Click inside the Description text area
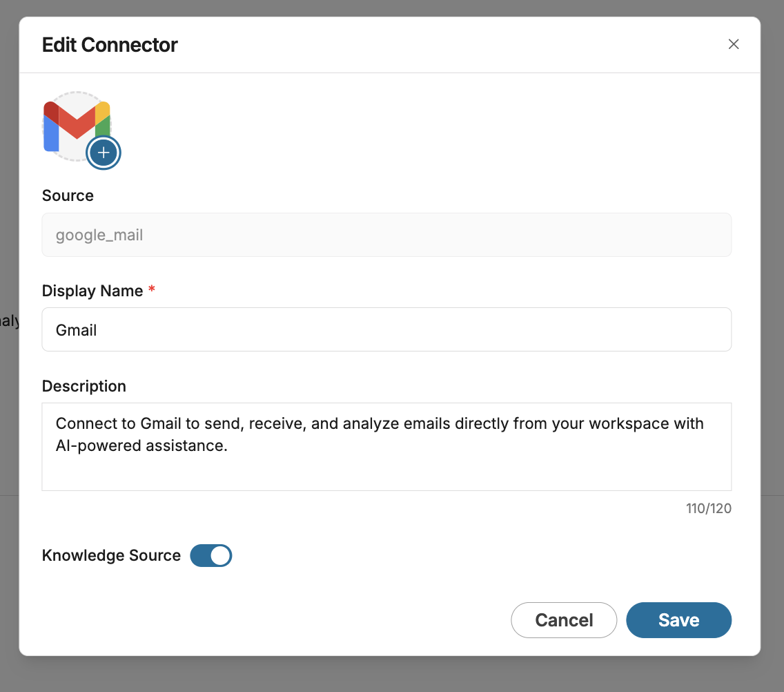 (x=386, y=463)
